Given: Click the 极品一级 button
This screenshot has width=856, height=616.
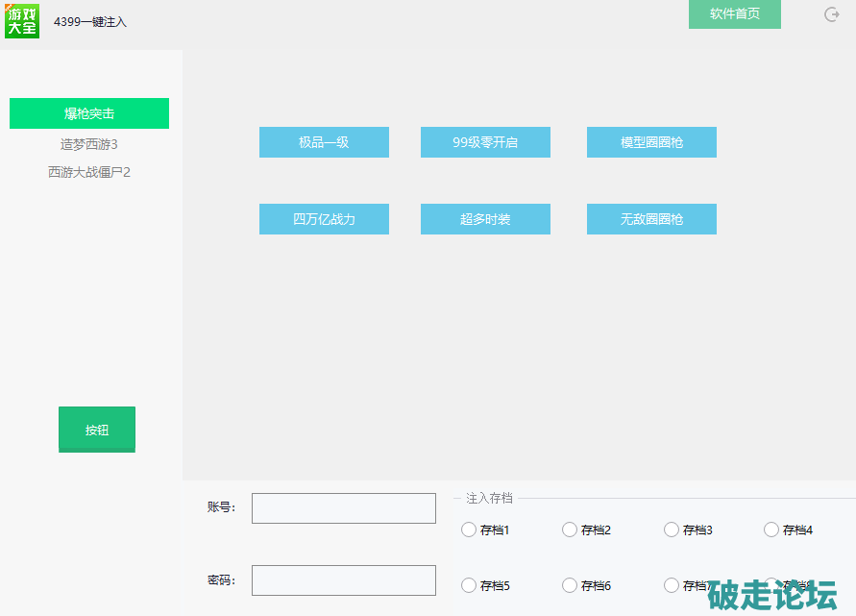Looking at the screenshot, I should click(324, 142).
